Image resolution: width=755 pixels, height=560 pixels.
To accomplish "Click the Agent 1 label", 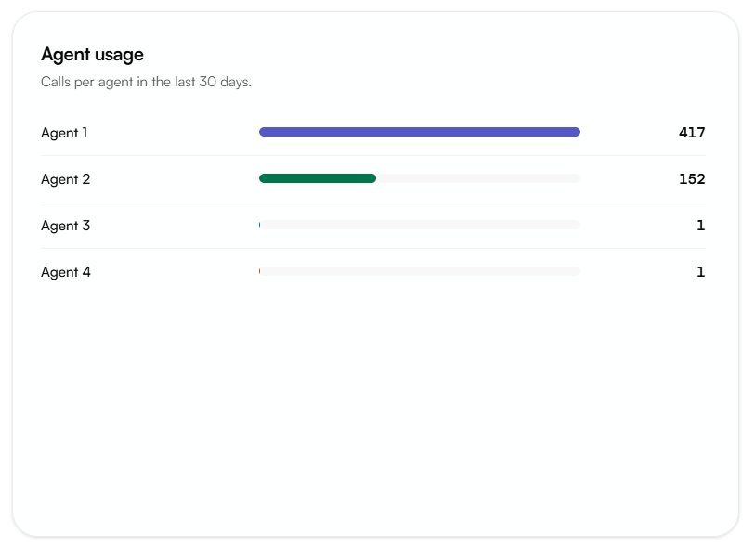I will (x=64, y=133).
